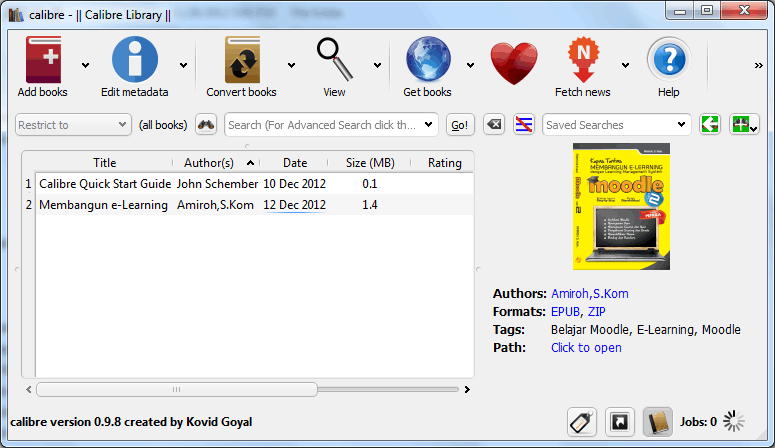Open Amiroh,S.Kom author link
Viewport: 775px width, 448px height.
590,294
